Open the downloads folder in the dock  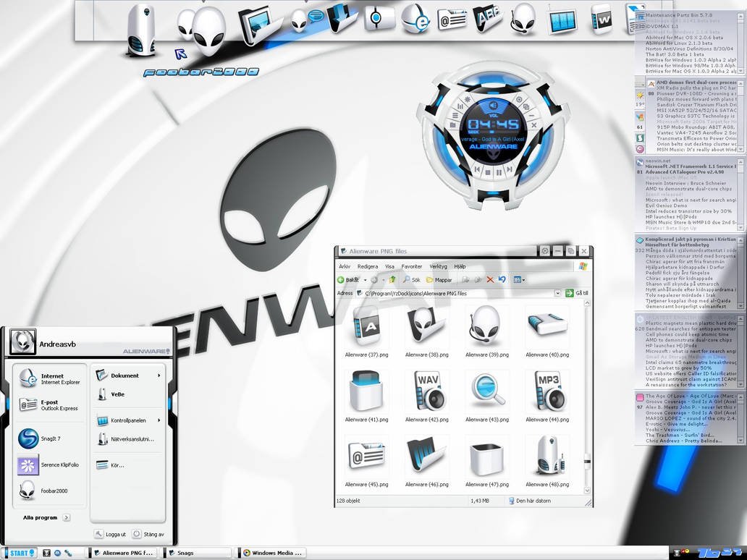[x=342, y=17]
